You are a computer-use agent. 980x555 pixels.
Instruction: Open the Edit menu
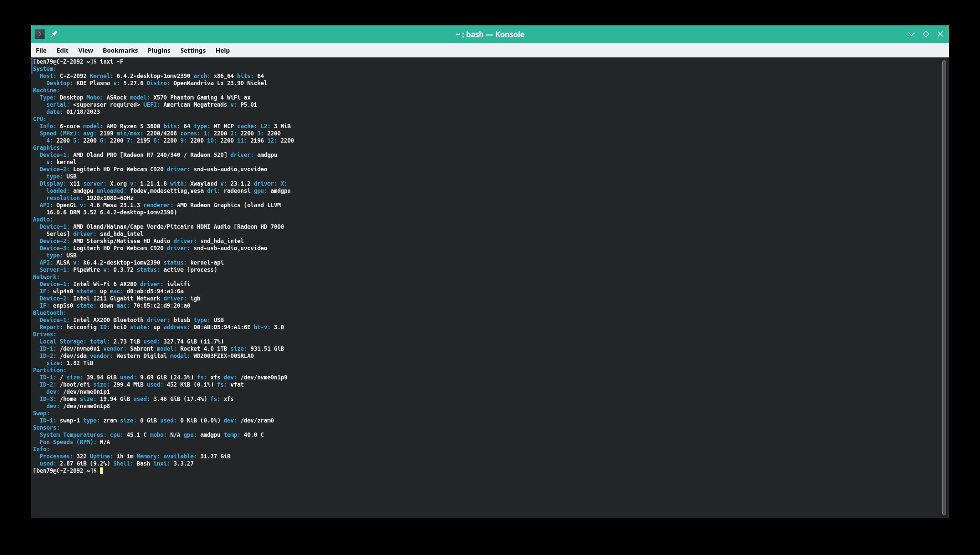[x=62, y=50]
